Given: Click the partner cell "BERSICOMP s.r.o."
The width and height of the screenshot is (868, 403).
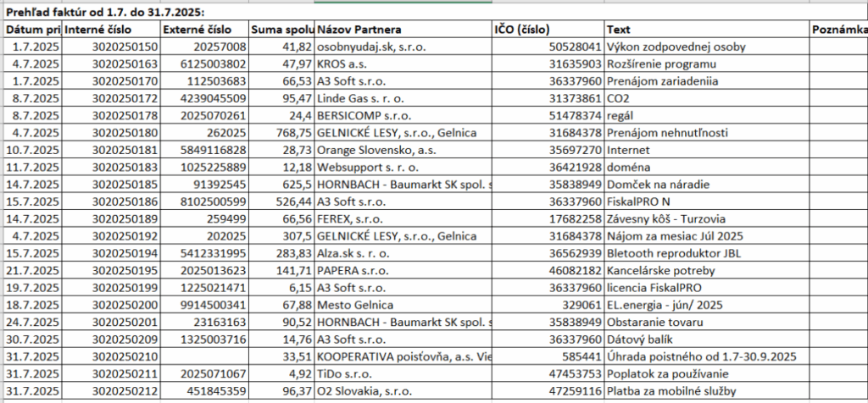Looking at the screenshot, I should [403, 115].
